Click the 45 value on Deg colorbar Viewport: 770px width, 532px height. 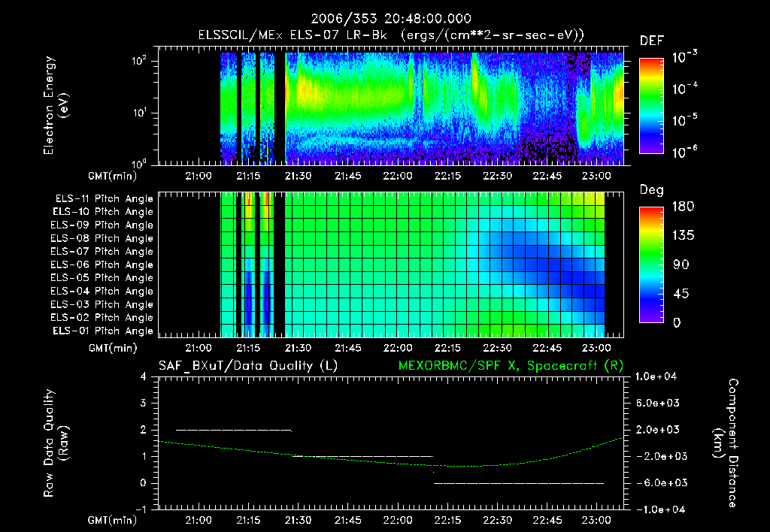pos(681,294)
